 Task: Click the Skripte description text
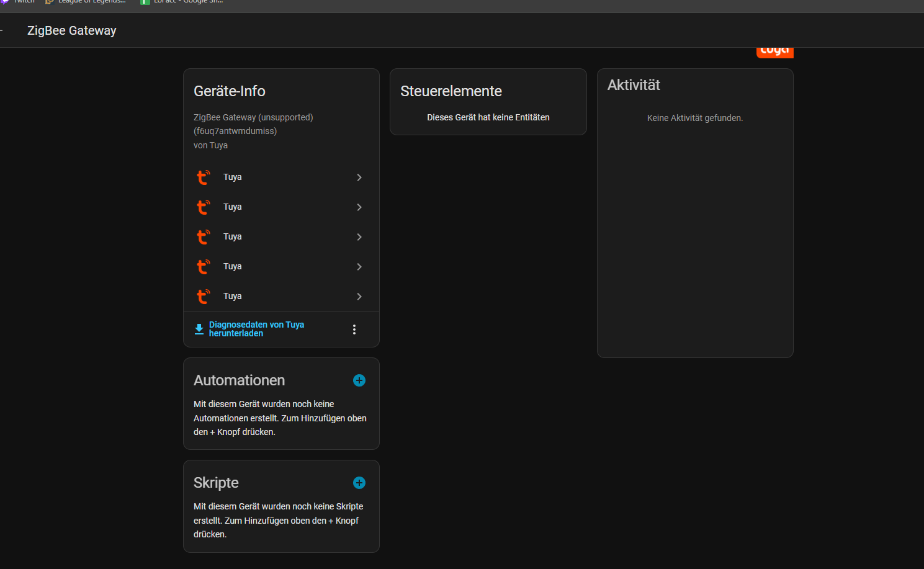click(278, 521)
